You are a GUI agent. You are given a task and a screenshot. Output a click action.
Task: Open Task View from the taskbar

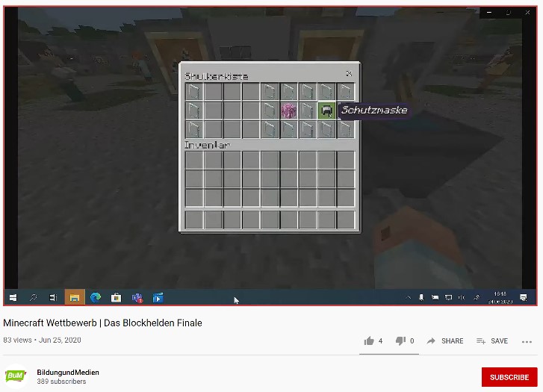[53, 297]
